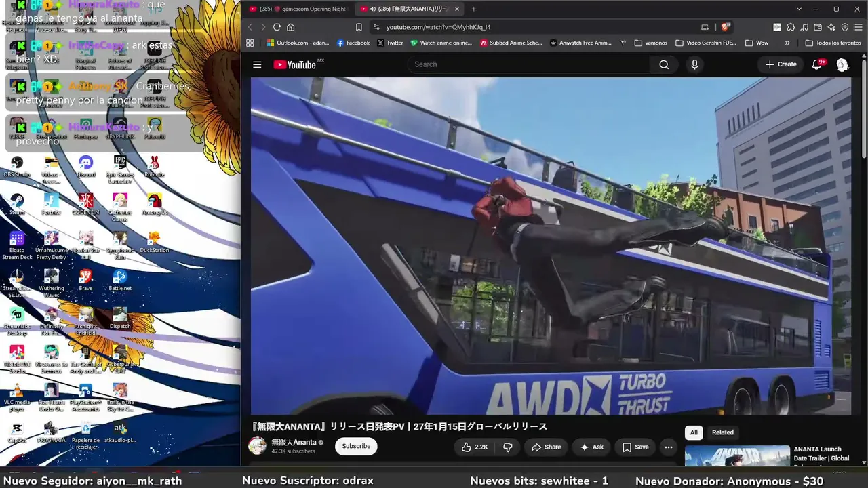Select the VLC media player desktop icon

pos(17,398)
